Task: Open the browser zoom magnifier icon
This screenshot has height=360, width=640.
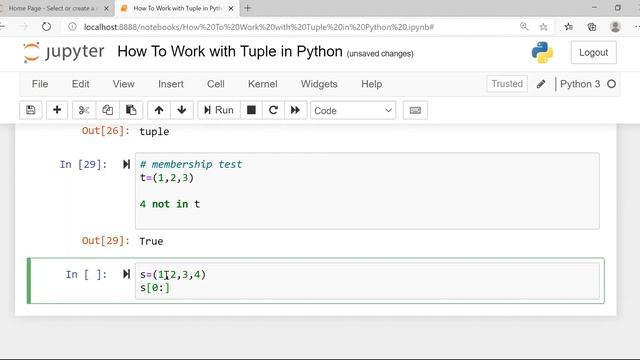Action: (x=524, y=27)
